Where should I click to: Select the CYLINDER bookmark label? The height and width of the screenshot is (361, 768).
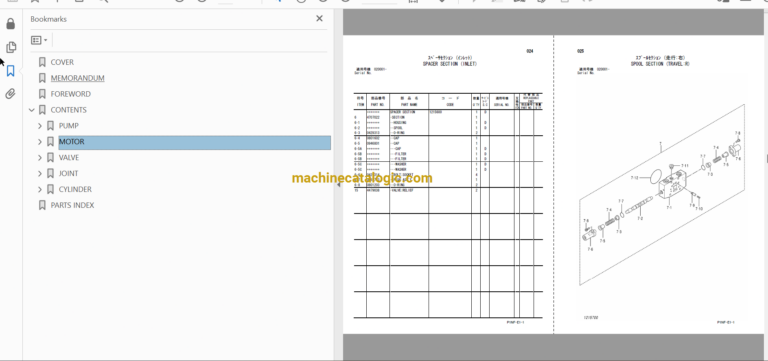pyautogui.click(x=75, y=190)
